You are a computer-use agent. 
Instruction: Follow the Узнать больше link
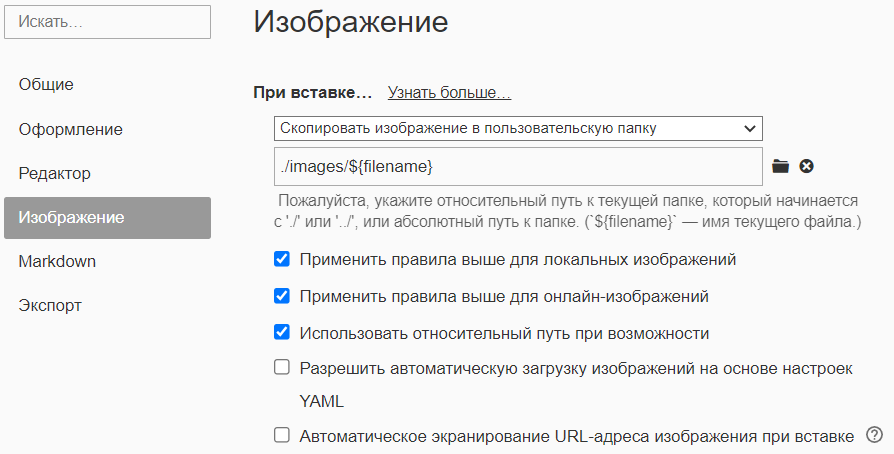coord(449,93)
